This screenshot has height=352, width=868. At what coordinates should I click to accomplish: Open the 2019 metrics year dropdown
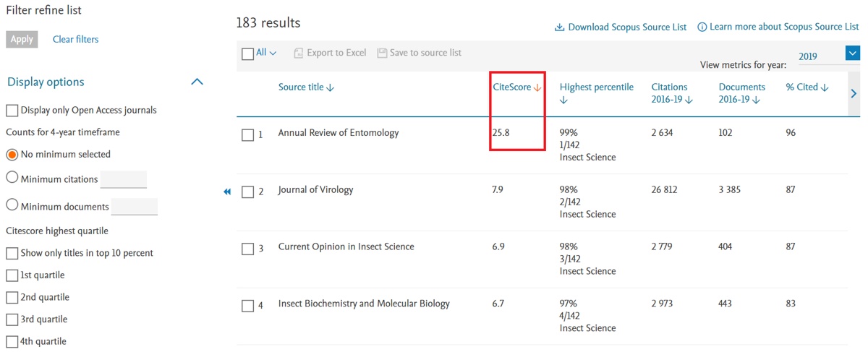point(852,53)
